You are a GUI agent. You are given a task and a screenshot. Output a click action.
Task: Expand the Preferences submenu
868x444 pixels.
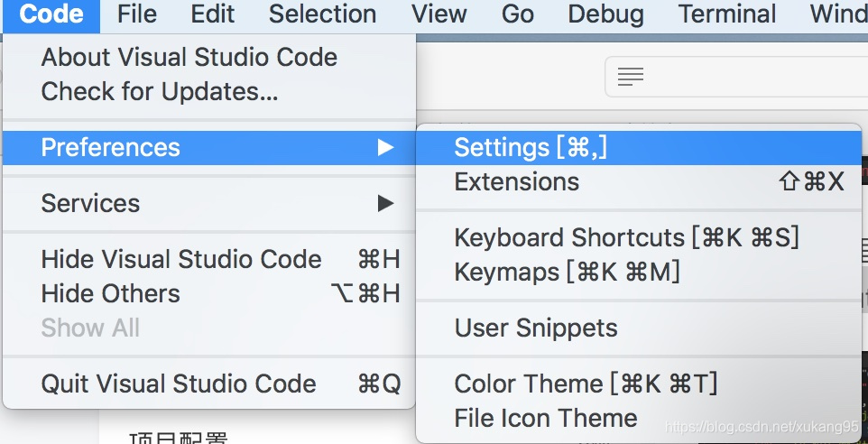209,148
